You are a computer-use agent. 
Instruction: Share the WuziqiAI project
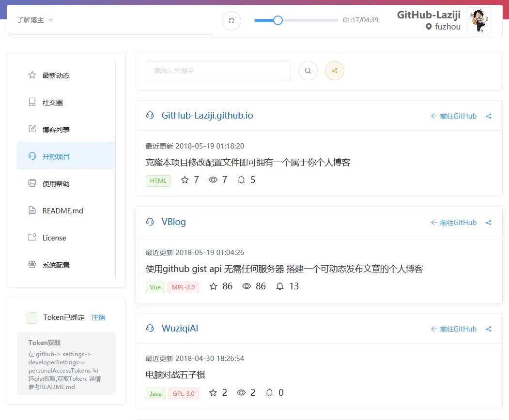489,329
